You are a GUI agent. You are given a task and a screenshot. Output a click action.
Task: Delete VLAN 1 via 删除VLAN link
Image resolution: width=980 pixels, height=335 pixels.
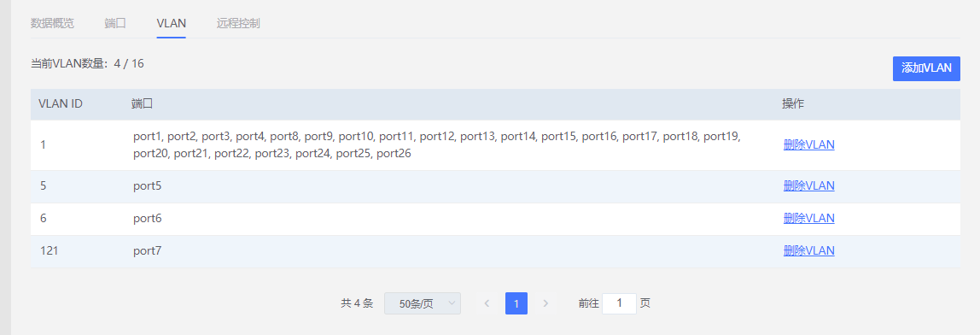[x=808, y=144]
